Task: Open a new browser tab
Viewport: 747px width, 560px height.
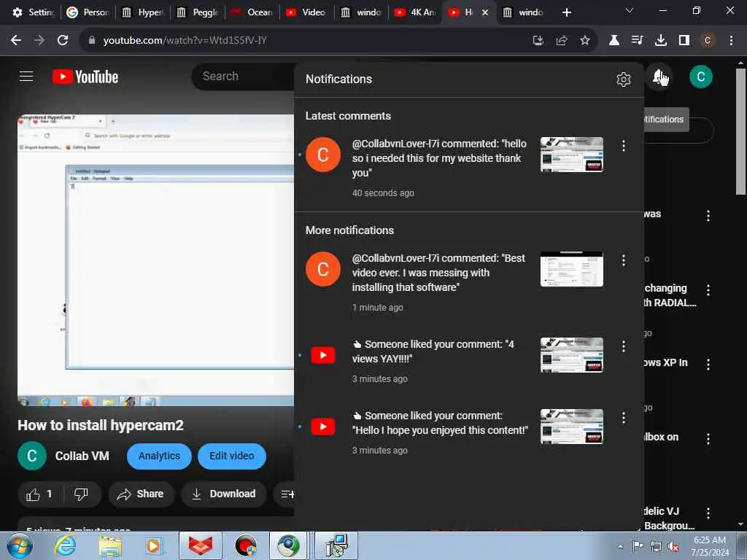Action: (x=566, y=12)
